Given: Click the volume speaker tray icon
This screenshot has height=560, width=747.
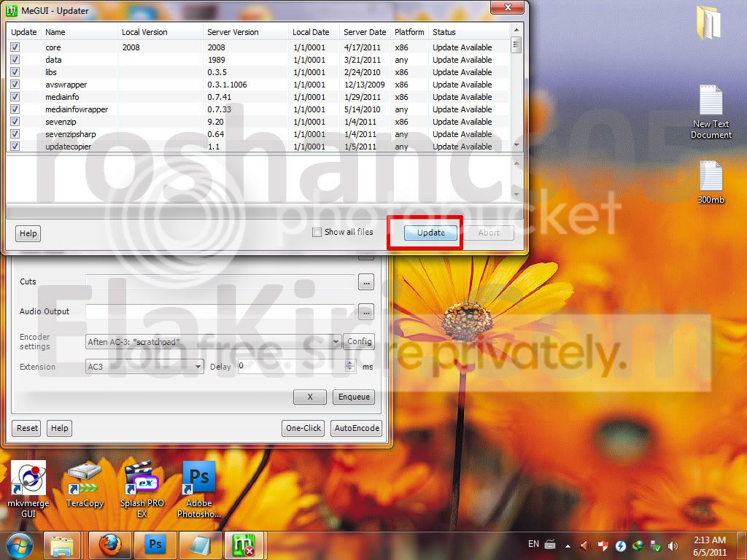Looking at the screenshot, I should tap(673, 545).
